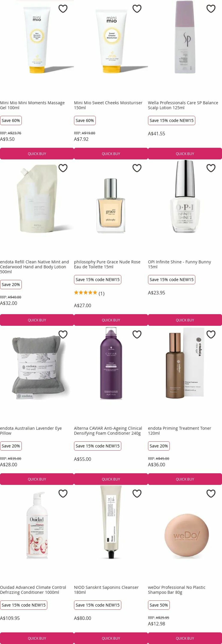The height and width of the screenshot is (644, 222).
Task: Favorite the Alterna CAVIAR Foam Conditioner
Action: (x=137, y=334)
